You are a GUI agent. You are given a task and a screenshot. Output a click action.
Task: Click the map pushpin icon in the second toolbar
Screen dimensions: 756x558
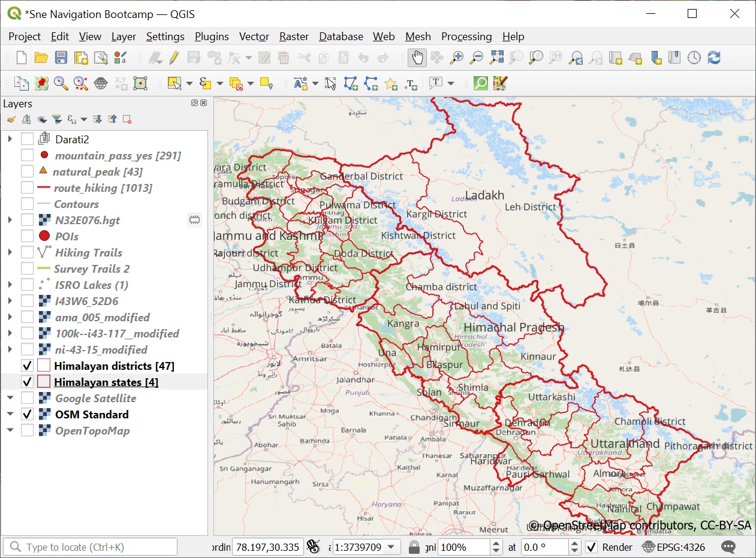(x=41, y=83)
